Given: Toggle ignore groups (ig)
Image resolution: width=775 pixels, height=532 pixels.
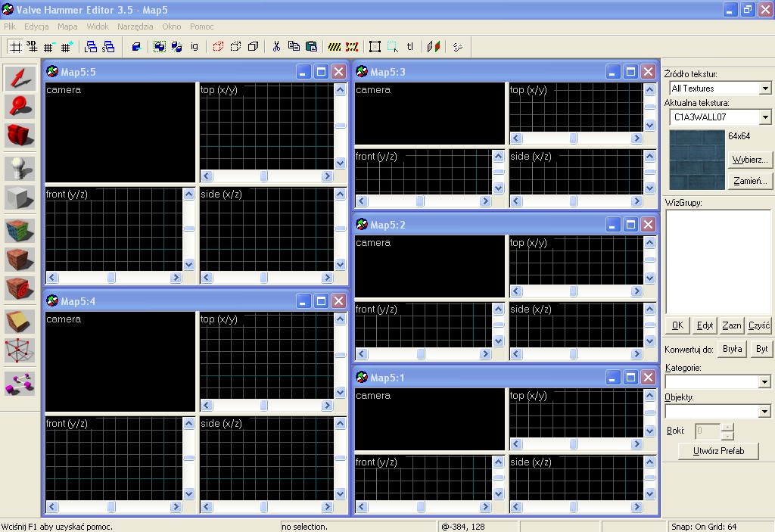Looking at the screenshot, I should [x=195, y=47].
